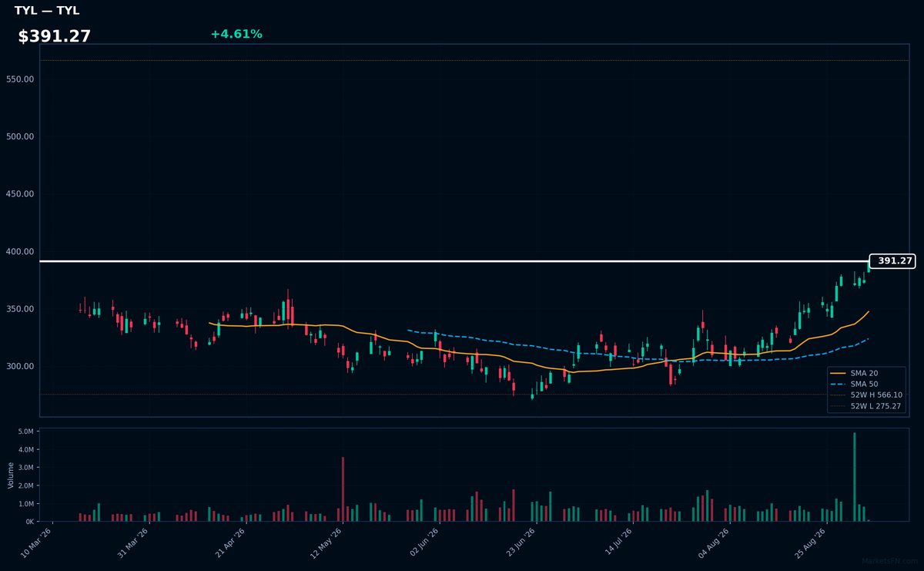The image size is (924, 571).
Task: Click the 12 May '26 date label
Action: (x=327, y=542)
